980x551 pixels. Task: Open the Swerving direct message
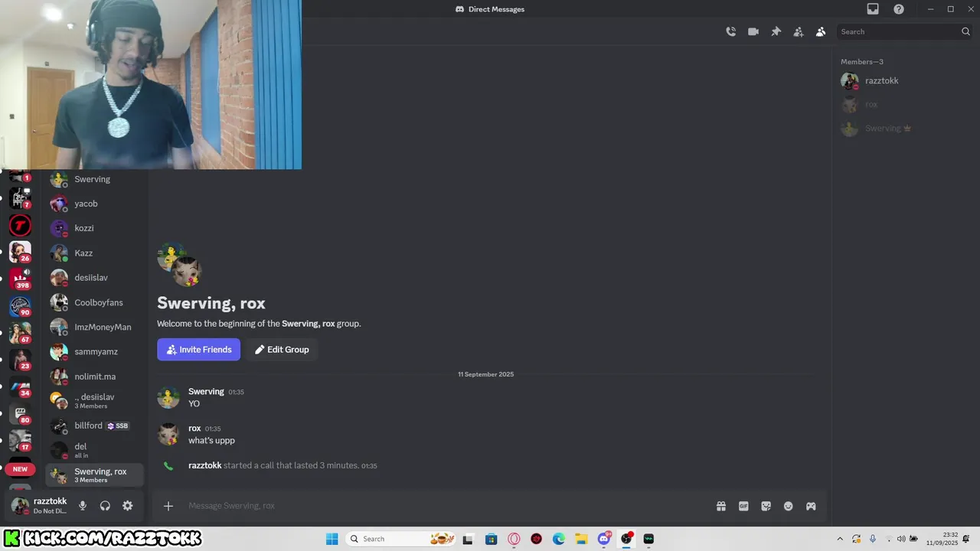(95, 179)
